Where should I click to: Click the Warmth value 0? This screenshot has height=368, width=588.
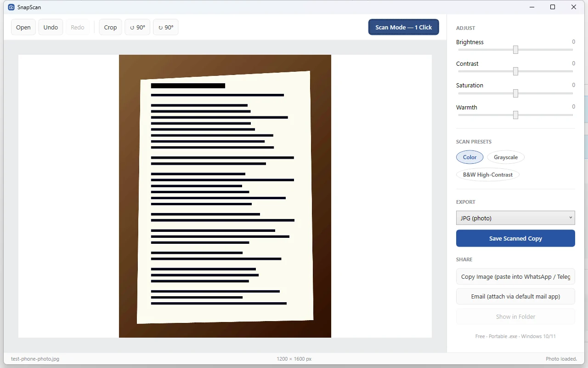click(x=573, y=107)
